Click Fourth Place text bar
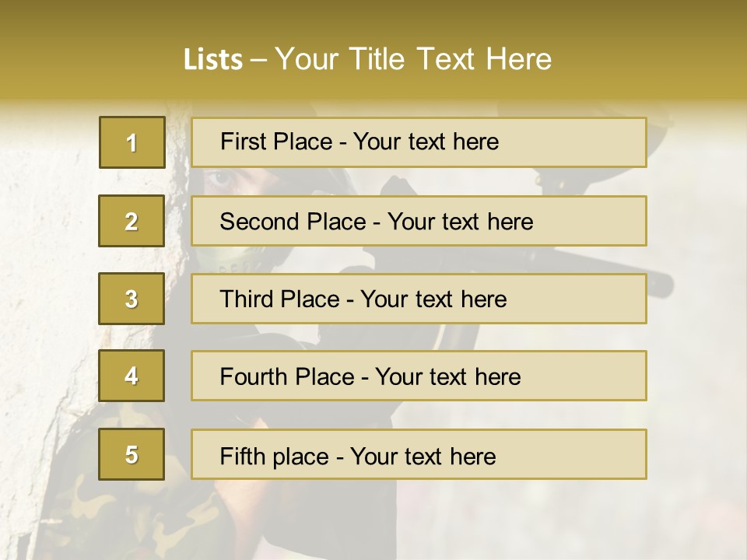This screenshot has width=747, height=560. [x=419, y=376]
